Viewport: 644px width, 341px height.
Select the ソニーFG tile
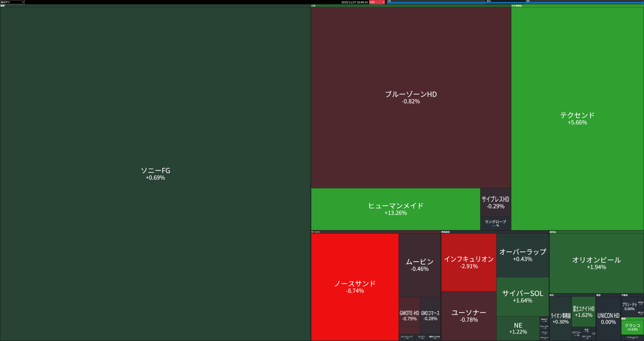coord(155,174)
